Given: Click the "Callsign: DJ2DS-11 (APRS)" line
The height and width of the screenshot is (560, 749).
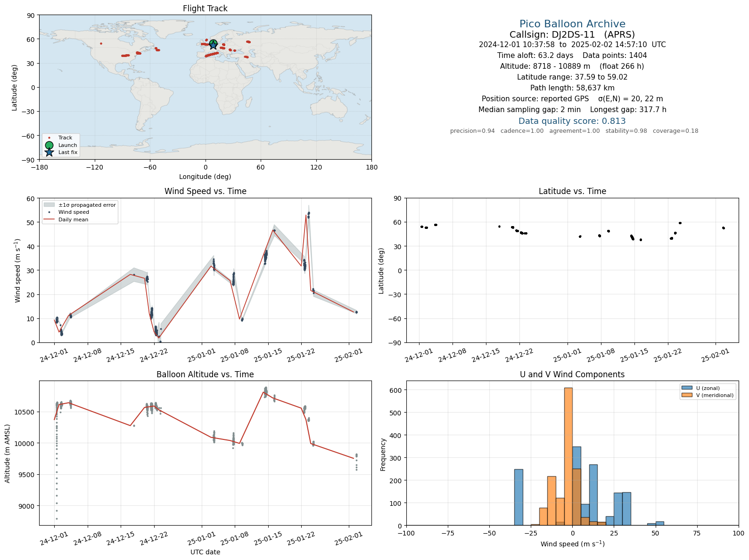Looking at the screenshot, I should pyautogui.click(x=572, y=34).
